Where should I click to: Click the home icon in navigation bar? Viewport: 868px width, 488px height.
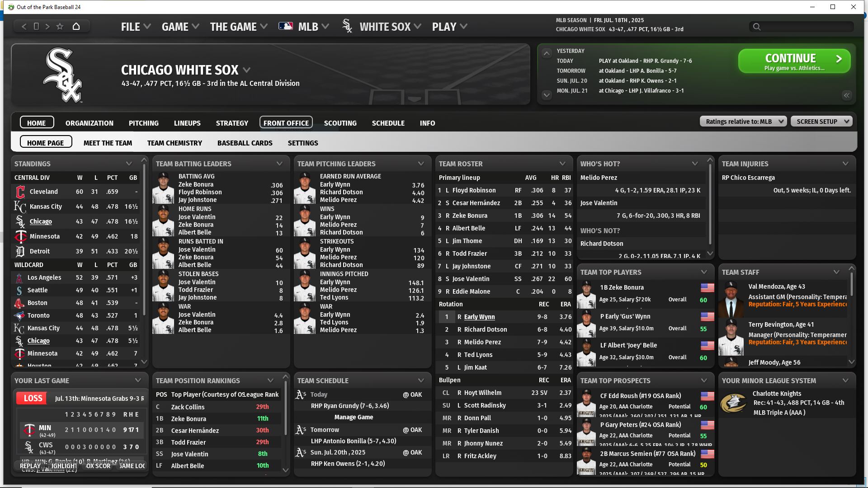[x=76, y=26]
